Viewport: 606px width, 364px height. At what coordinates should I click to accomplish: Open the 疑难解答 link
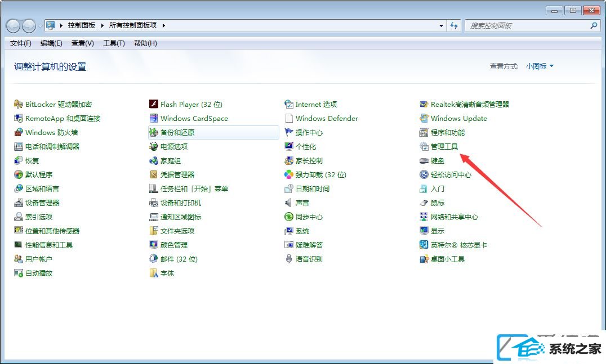[309, 245]
